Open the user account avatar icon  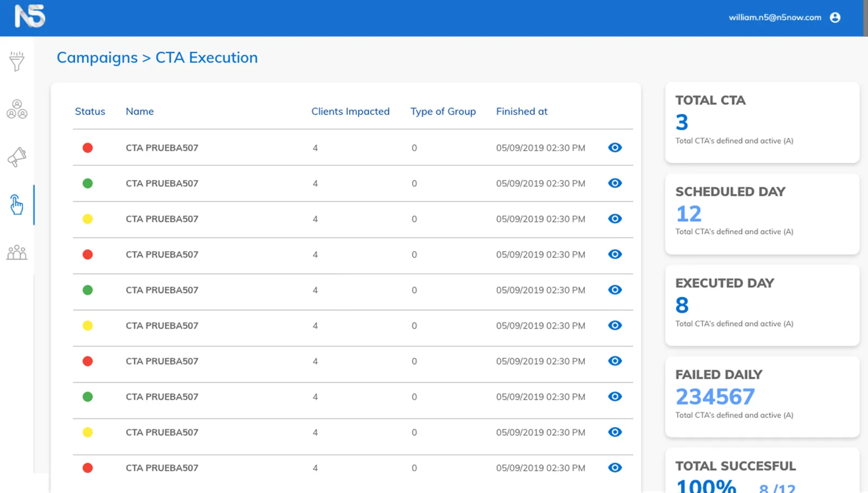tap(835, 17)
